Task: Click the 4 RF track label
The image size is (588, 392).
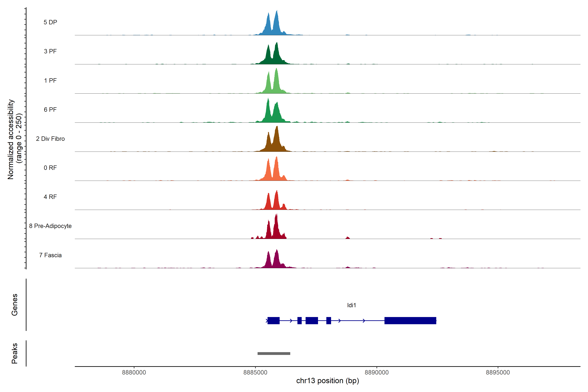Action: (50, 197)
